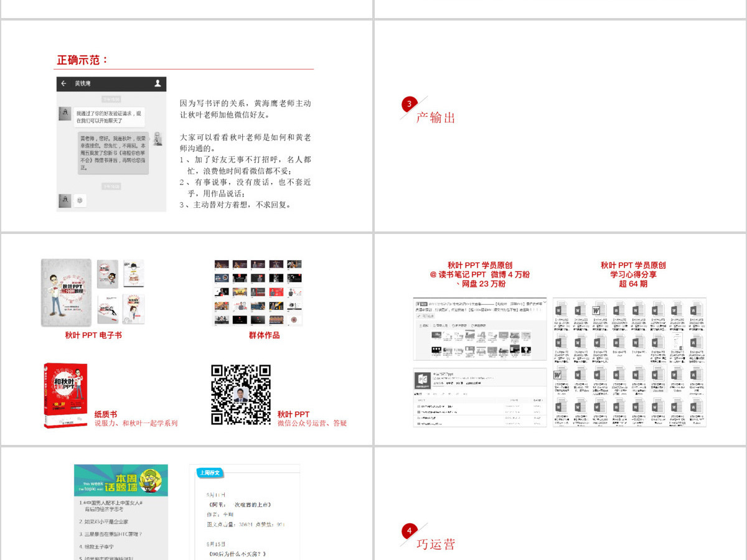Image resolution: width=747 pixels, height=560 pixels.
Task: Open the article 《阿里：一次艰苦的上市》
Action: coord(239,505)
